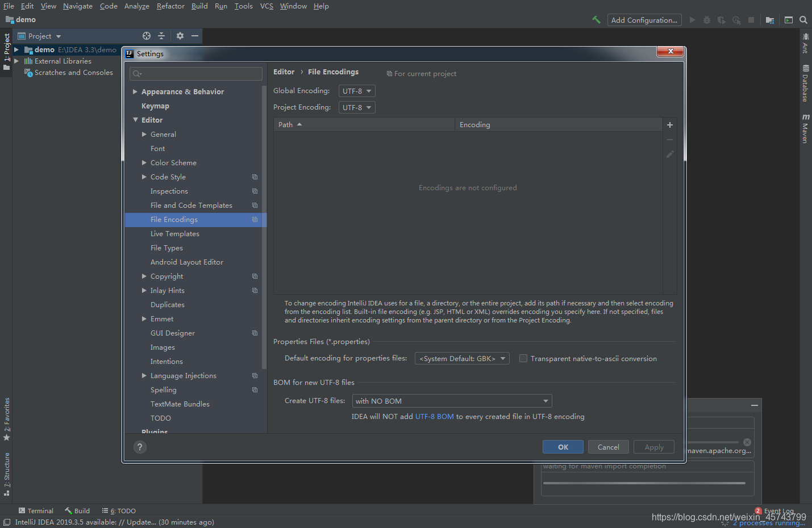This screenshot has width=812, height=528.
Task: Open the TODO tool window tab
Action: (119, 511)
